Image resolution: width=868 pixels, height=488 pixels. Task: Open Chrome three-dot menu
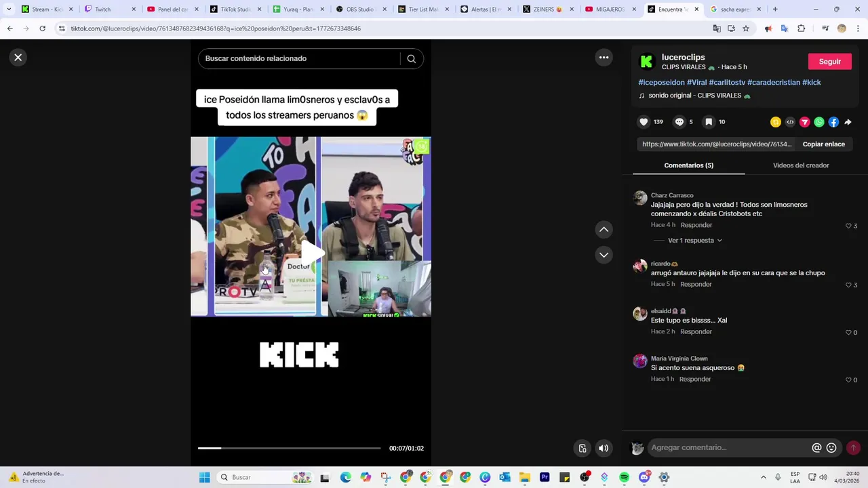[x=857, y=28]
